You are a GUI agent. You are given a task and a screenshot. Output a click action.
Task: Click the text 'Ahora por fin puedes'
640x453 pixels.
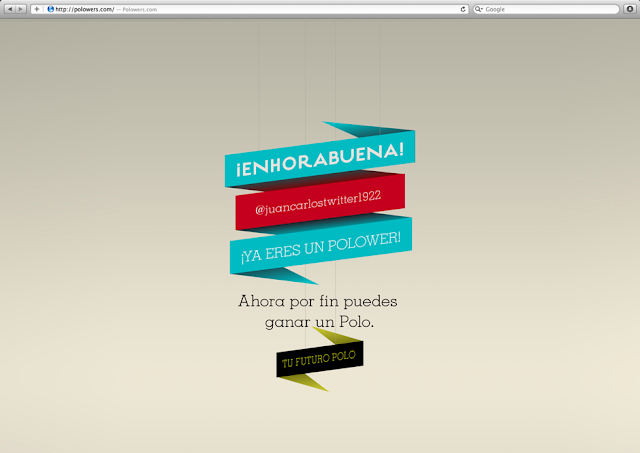pos(318,301)
